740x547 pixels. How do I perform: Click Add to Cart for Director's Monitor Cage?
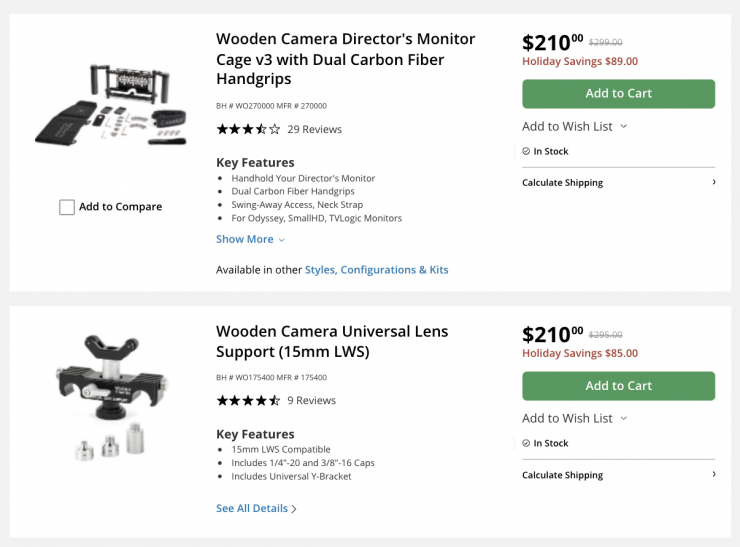(618, 94)
